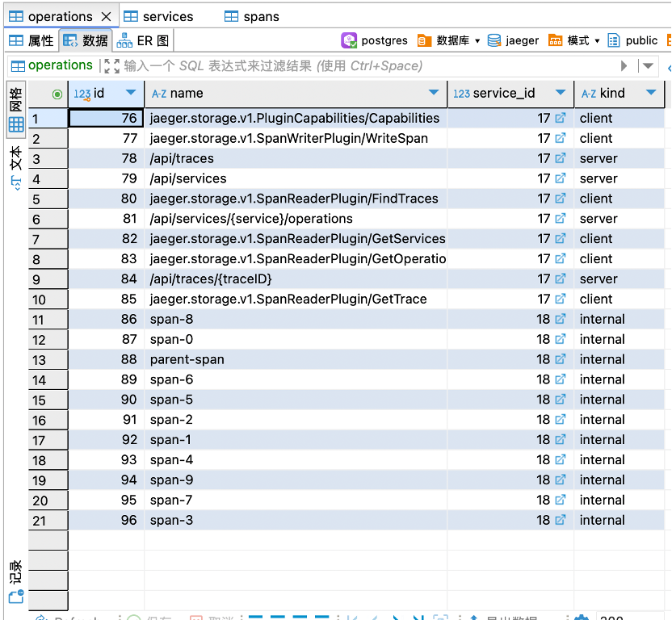This screenshot has width=672, height=620.
Task: Open the 数据 (data) tab
Action: pos(86,40)
